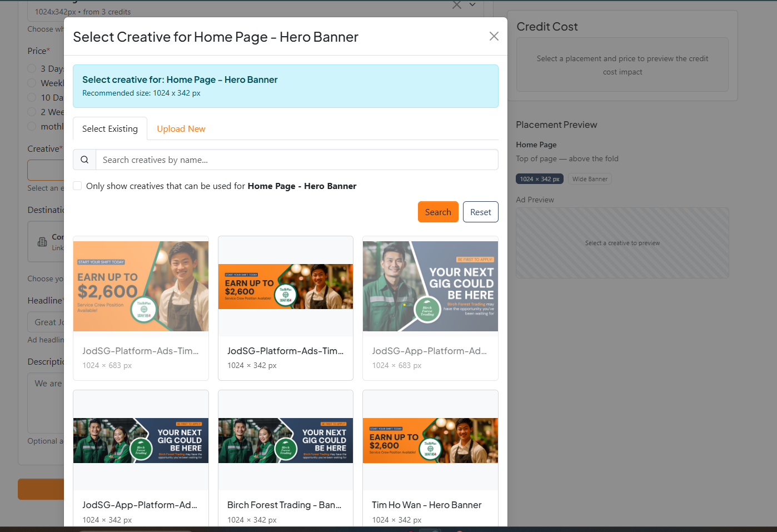Clear the placement selection X icon
The image size is (777, 532).
[x=457, y=5]
